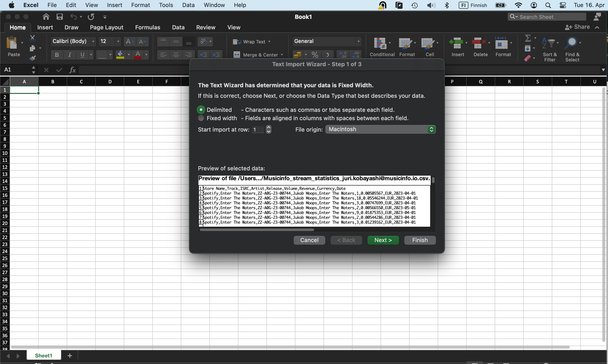Click the Cut scissors icon
The width and height of the screenshot is (608, 364).
pos(32,38)
